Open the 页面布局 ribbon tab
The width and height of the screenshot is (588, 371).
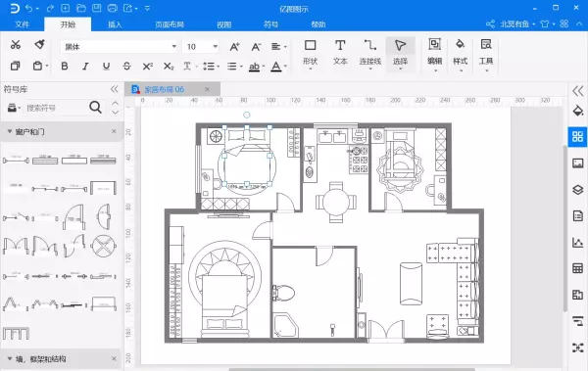(x=170, y=24)
